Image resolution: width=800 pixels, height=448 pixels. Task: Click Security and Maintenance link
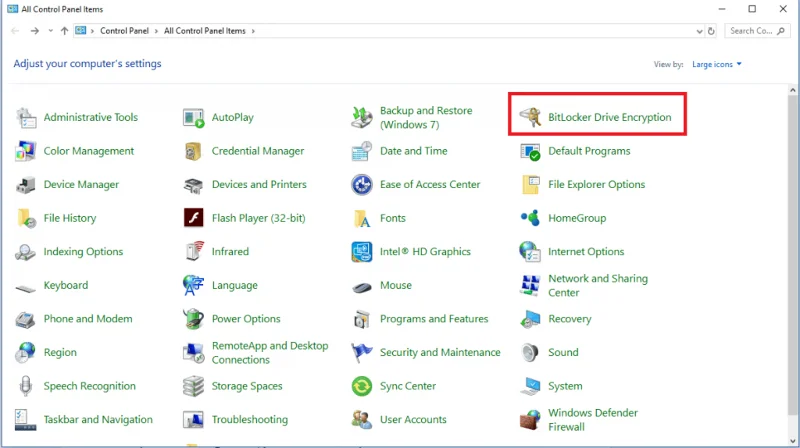[440, 353]
